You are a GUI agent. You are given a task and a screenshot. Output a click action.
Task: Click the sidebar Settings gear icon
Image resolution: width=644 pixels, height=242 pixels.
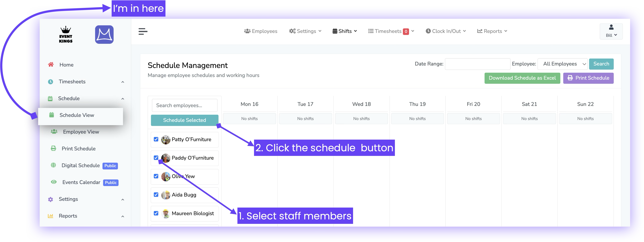50,199
